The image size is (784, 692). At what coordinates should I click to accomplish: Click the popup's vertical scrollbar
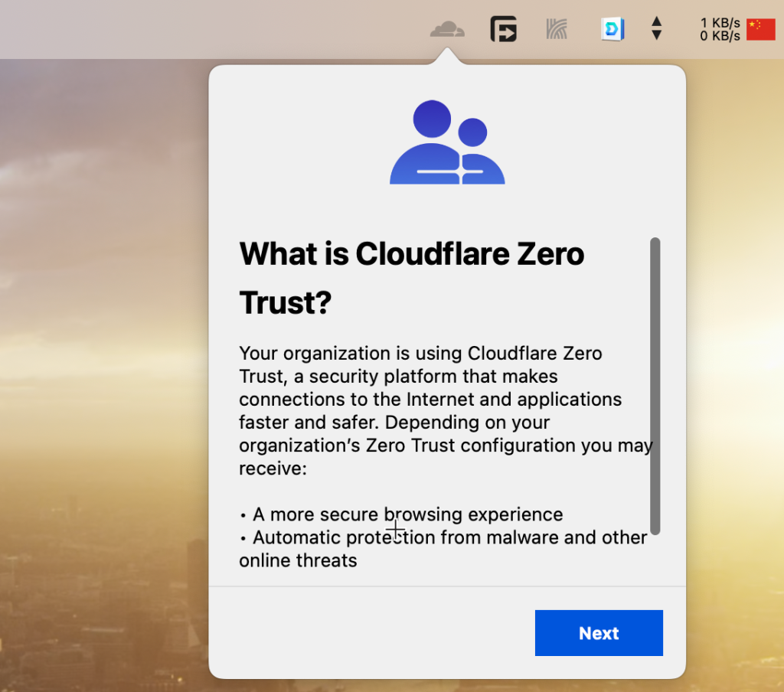click(x=655, y=386)
